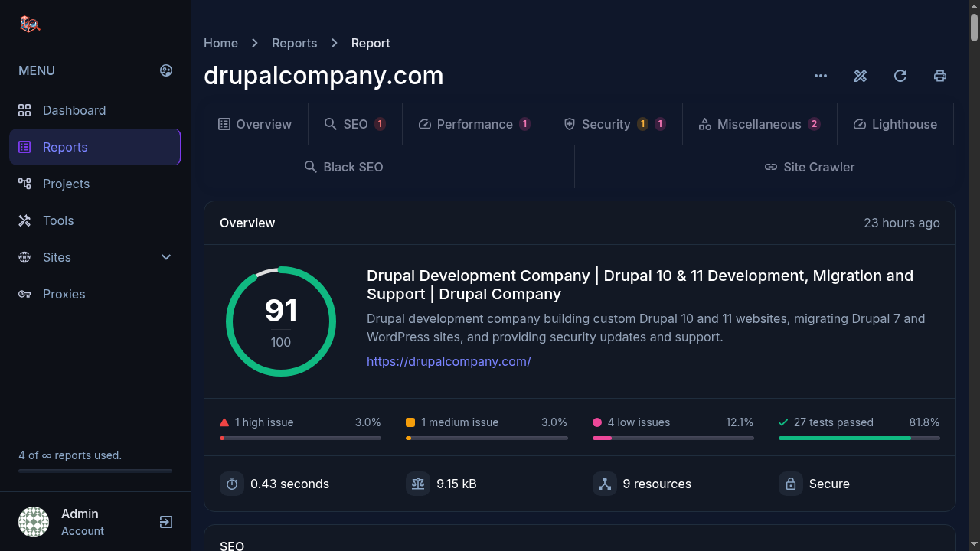Click the pink circle low issues icon
Image resolution: width=980 pixels, height=551 pixels.
tap(597, 422)
